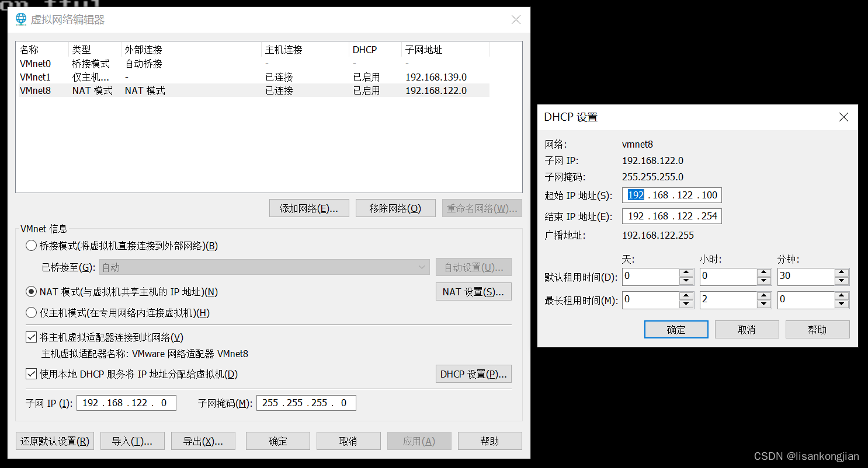Click default lease 分钟 field showing 30
Viewport: 868px width, 468px height.
point(806,277)
